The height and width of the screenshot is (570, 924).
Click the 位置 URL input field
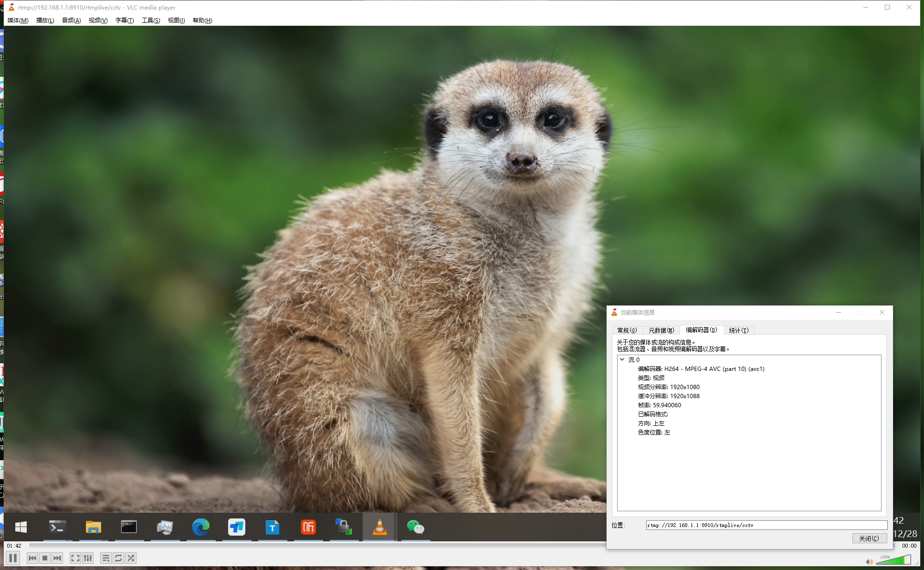pyautogui.click(x=766, y=525)
